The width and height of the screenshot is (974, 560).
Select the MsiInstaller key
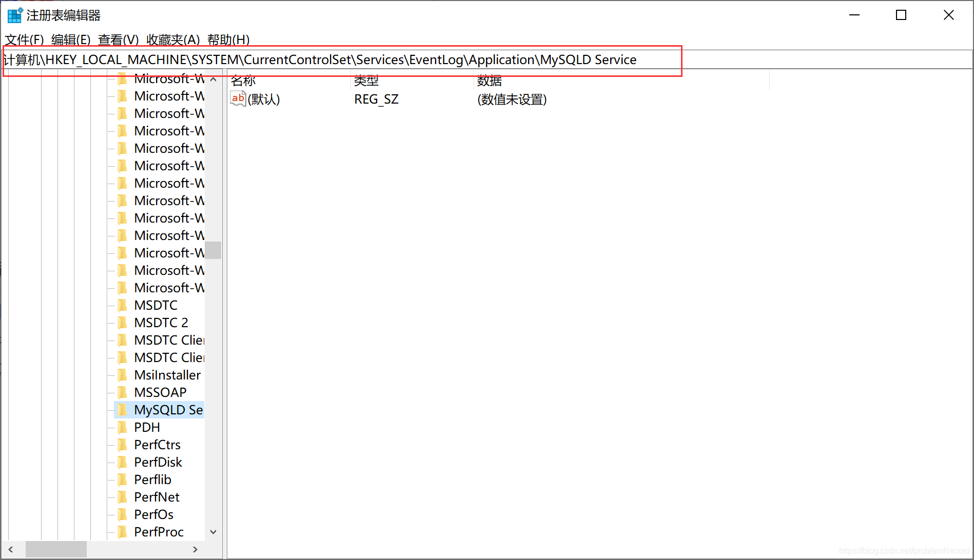point(167,375)
